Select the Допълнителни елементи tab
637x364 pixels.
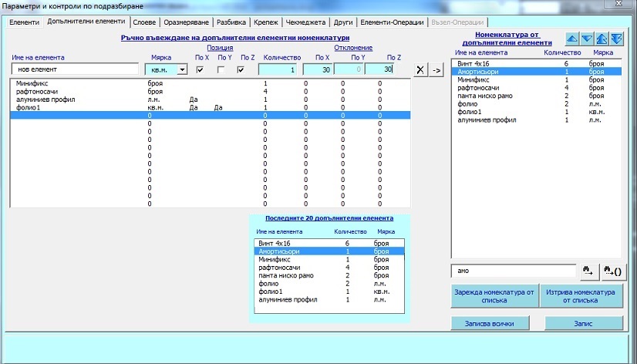pos(86,22)
